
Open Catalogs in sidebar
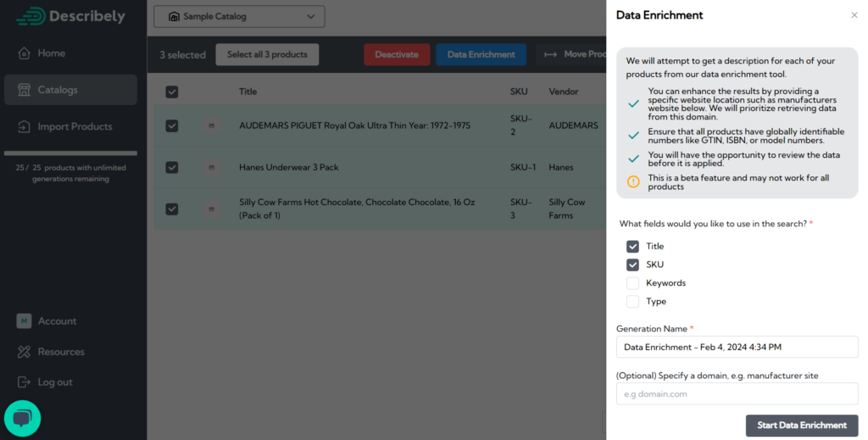click(x=58, y=90)
